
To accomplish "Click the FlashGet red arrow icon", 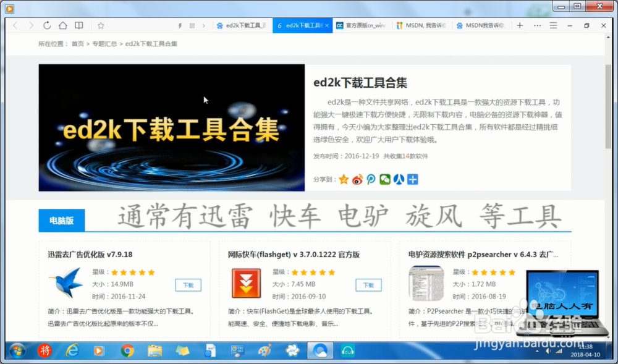I will coord(246,283).
